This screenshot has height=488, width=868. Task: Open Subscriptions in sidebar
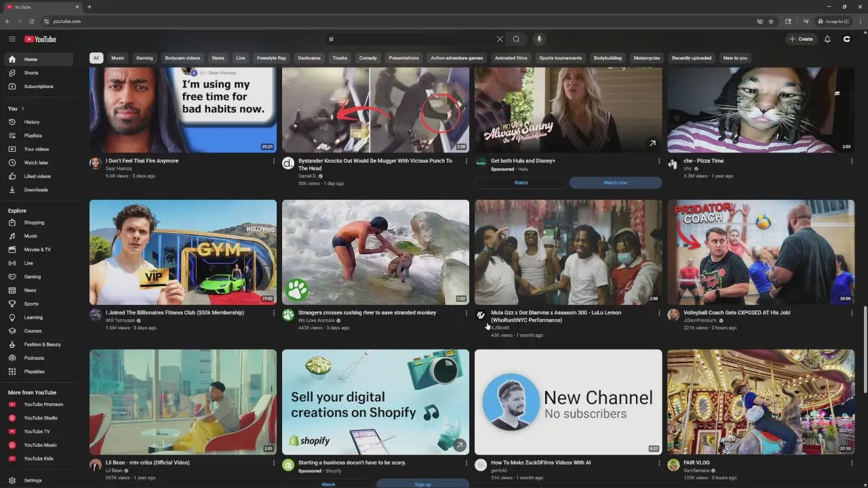coord(37,86)
